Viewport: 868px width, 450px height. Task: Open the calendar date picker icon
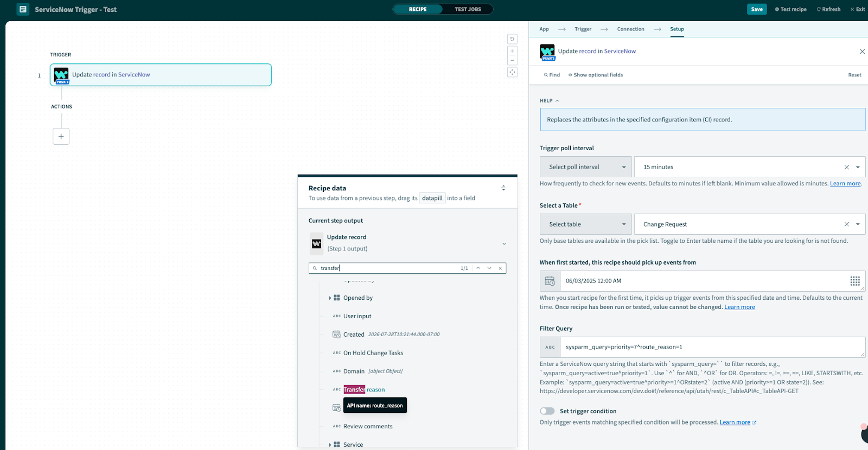point(550,281)
